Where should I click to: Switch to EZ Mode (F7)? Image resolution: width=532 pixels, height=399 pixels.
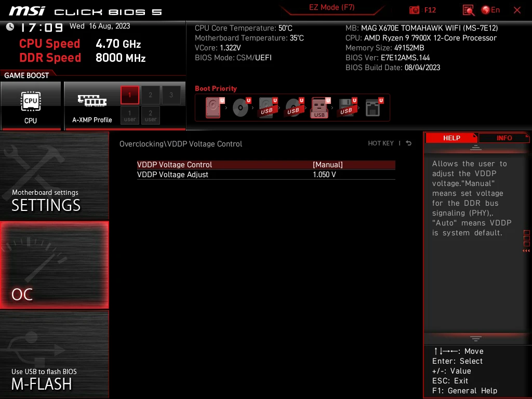[x=331, y=7]
